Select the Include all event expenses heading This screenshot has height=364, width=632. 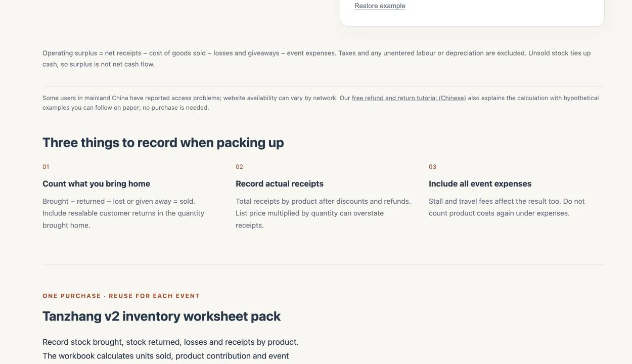(480, 184)
